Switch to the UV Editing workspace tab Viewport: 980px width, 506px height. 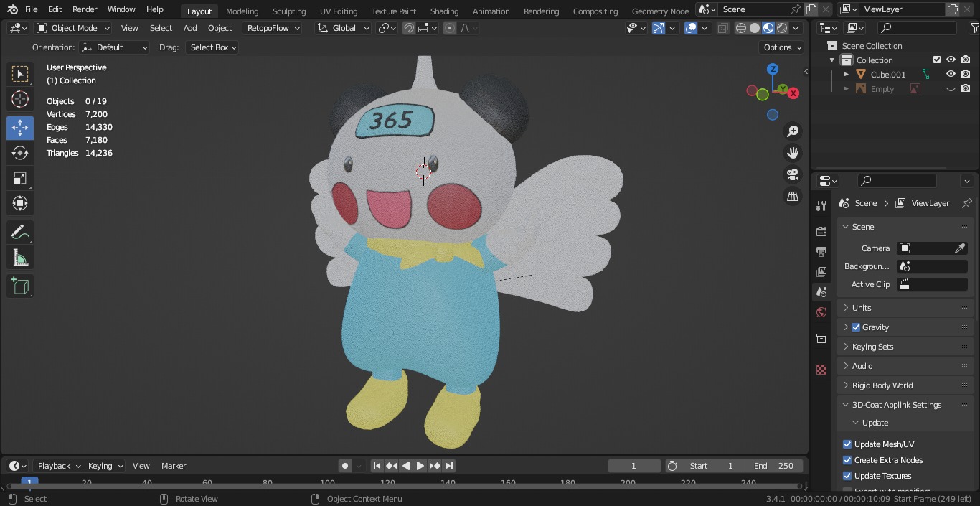pos(339,11)
